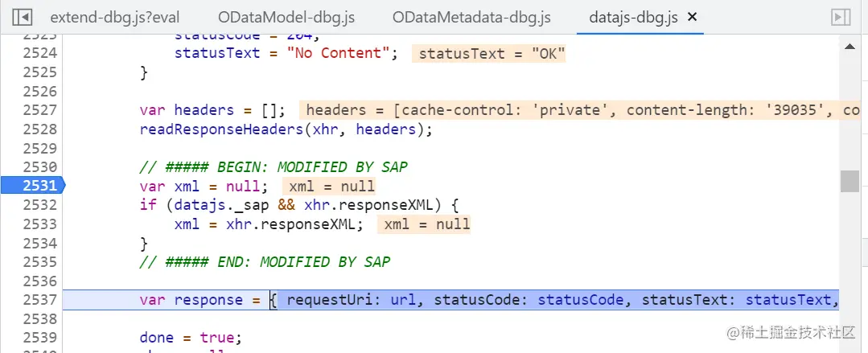Set a breakpoint on line 2532
Viewport: 868px width, 353px height.
[40, 205]
